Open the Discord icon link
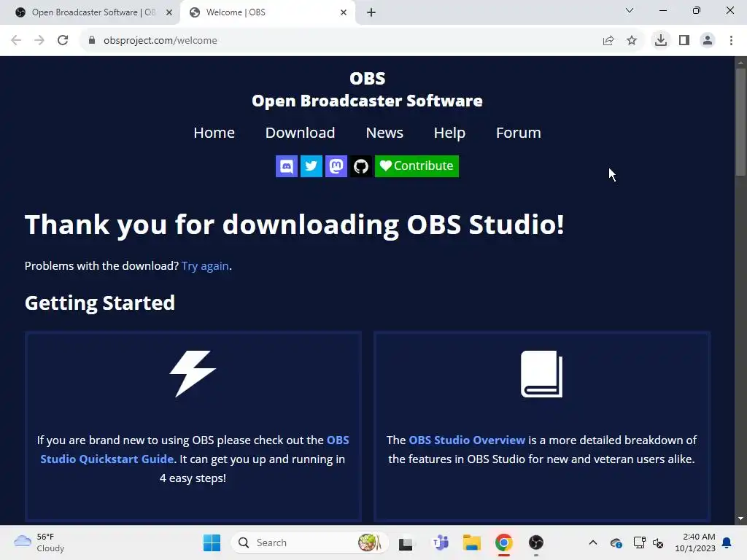This screenshot has width=747, height=560. tap(286, 166)
